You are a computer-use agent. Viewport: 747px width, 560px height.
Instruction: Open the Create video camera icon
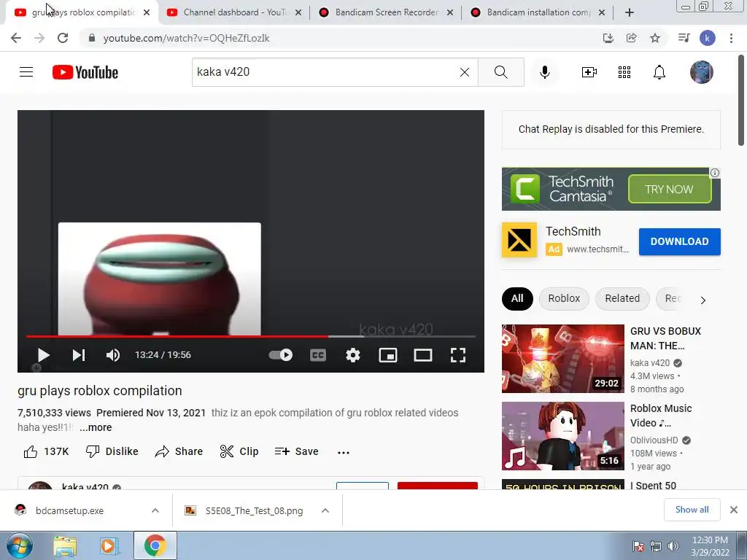point(589,72)
